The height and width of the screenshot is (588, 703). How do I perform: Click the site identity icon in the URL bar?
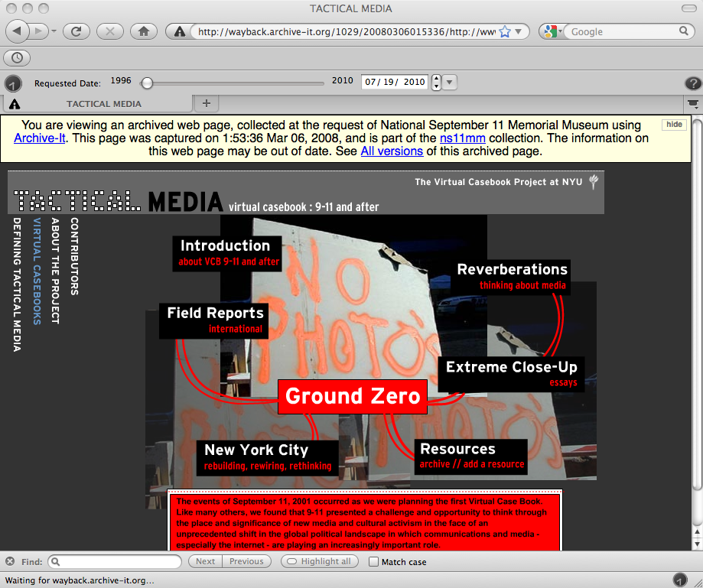[179, 32]
